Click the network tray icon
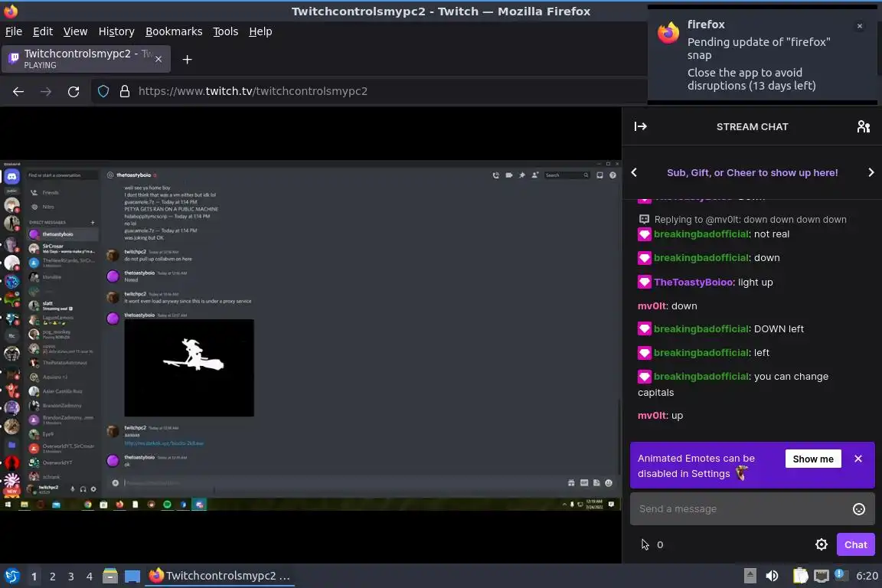The width and height of the screenshot is (882, 588). click(x=822, y=576)
